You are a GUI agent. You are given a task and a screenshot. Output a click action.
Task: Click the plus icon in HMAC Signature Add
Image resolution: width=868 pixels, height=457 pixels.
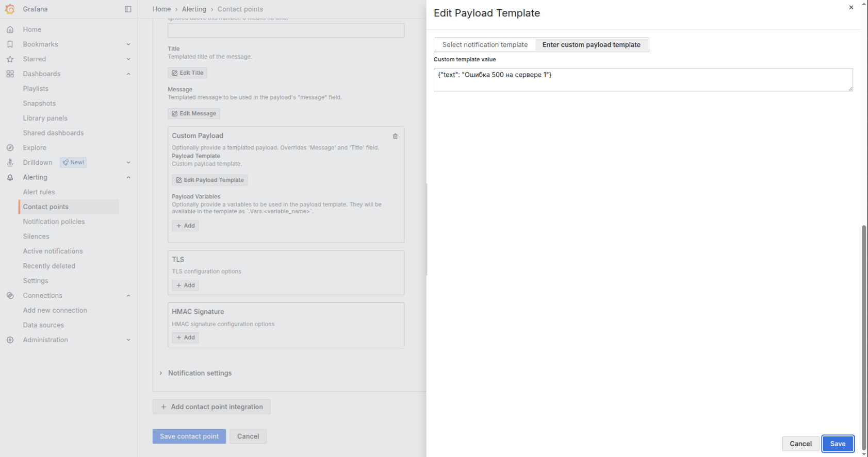pyautogui.click(x=179, y=337)
